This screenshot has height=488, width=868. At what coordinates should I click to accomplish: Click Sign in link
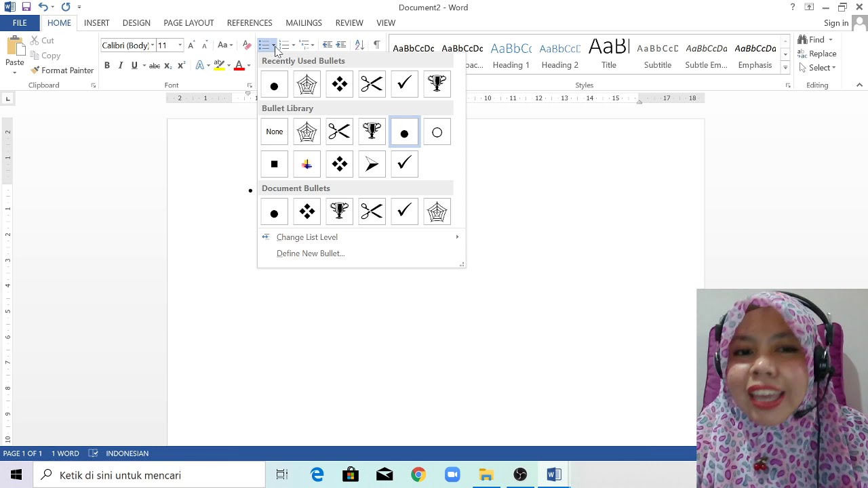click(836, 23)
